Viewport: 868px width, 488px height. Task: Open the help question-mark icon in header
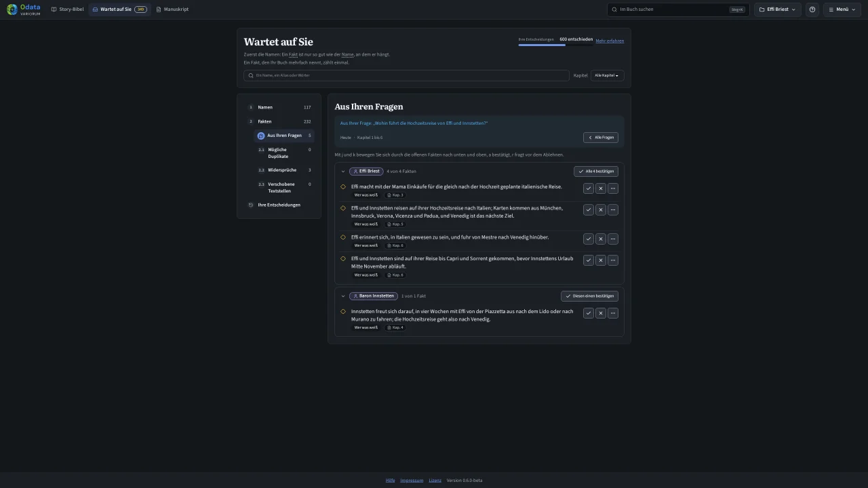click(x=812, y=9)
